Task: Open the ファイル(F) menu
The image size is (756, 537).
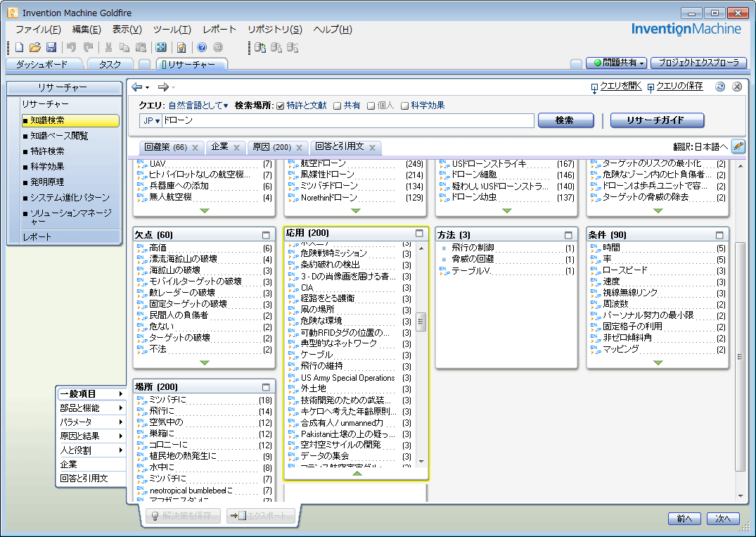Action: [38, 30]
